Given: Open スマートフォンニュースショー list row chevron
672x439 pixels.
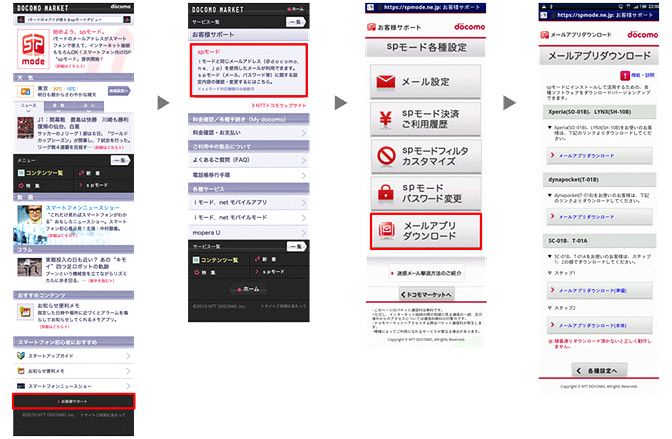Looking at the screenshot, I should pos(128,386).
